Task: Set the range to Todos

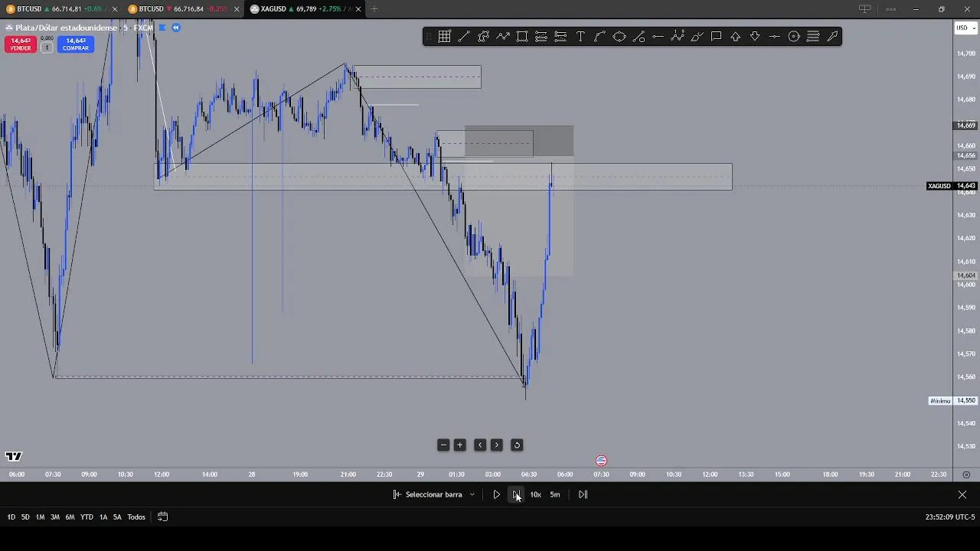Action: tap(136, 517)
